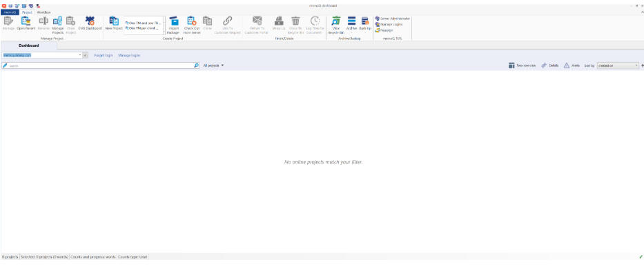Viewport: 644px width, 266px height.
Task: Click 'Counts type: total' in status bar
Action: pyautogui.click(x=133, y=256)
